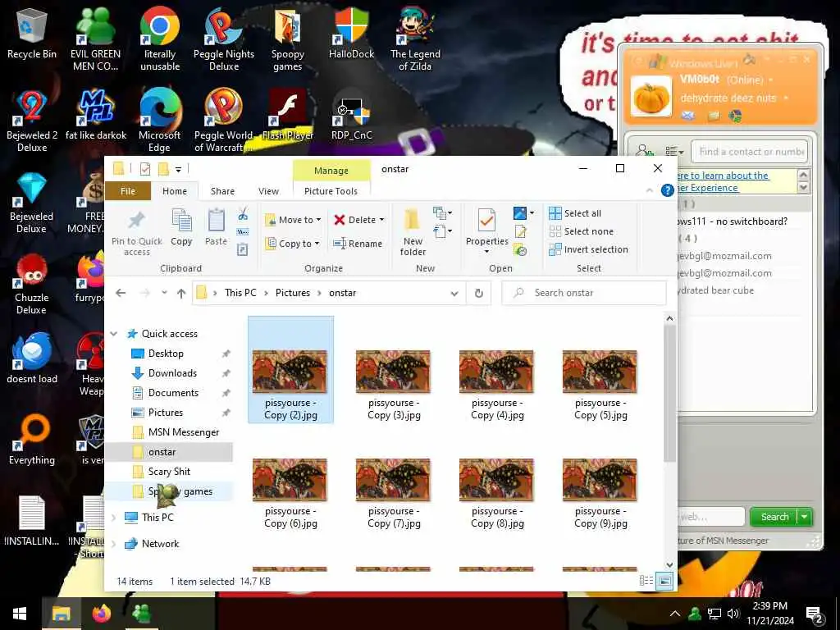This screenshot has width=840, height=630.
Task: Go Up one folder level arrow
Action: point(181,293)
